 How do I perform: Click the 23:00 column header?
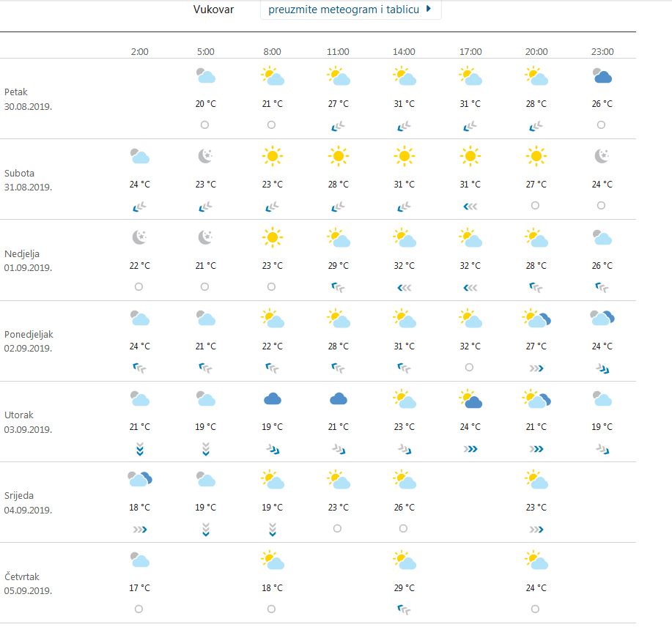(x=602, y=52)
